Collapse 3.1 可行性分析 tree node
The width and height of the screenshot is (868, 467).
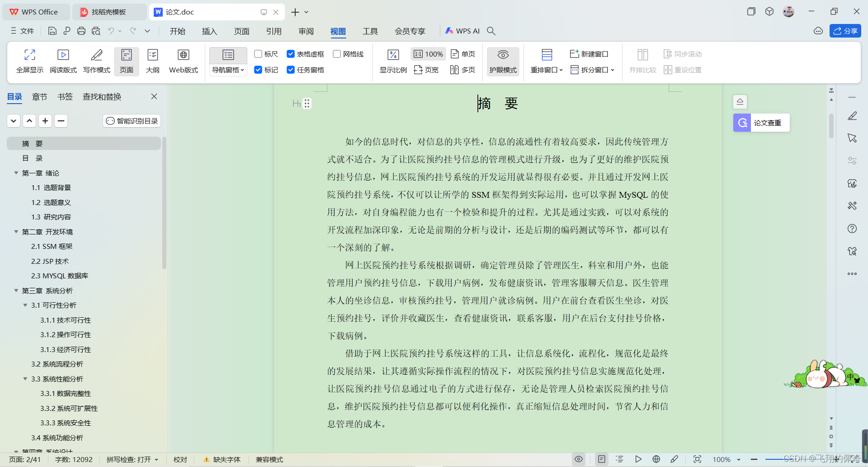click(25, 305)
